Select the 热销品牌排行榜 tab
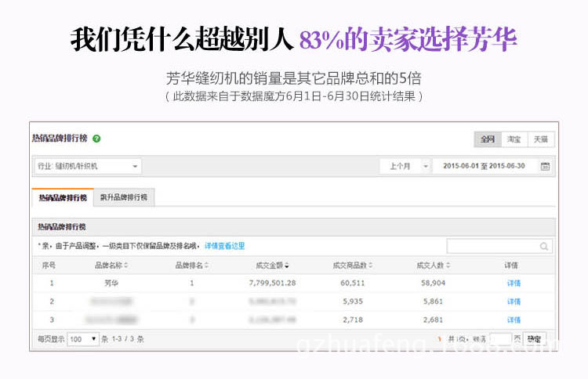The height and width of the screenshot is (379, 588). click(63, 197)
